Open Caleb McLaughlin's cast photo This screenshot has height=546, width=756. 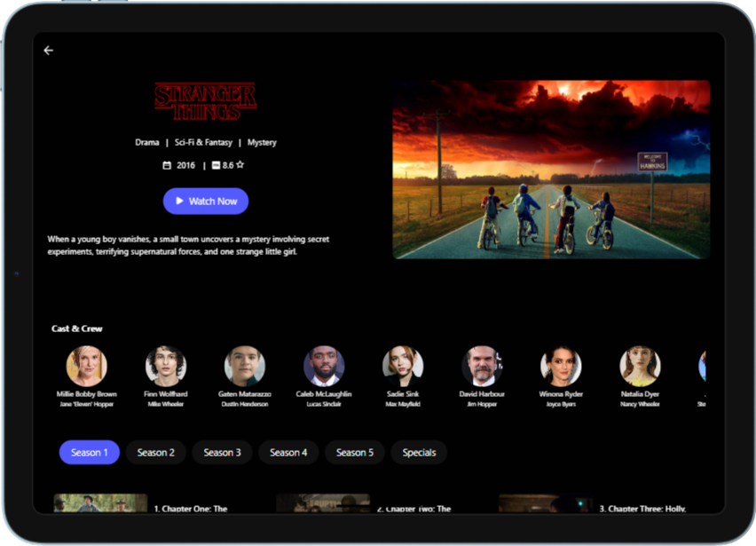324,366
